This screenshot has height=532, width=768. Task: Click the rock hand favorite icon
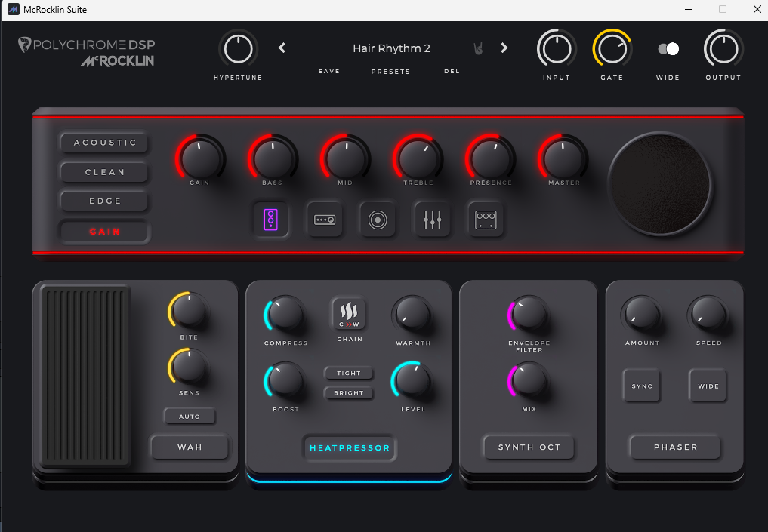[x=478, y=48]
